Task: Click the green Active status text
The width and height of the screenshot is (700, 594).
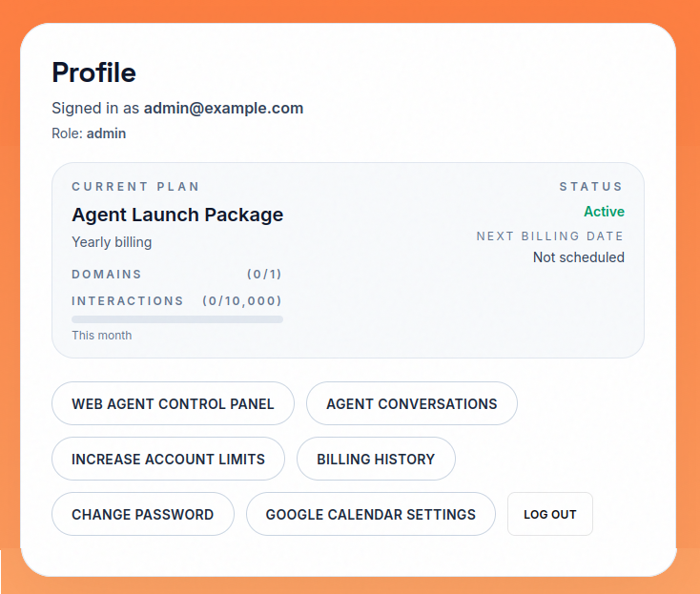Action: [x=604, y=212]
